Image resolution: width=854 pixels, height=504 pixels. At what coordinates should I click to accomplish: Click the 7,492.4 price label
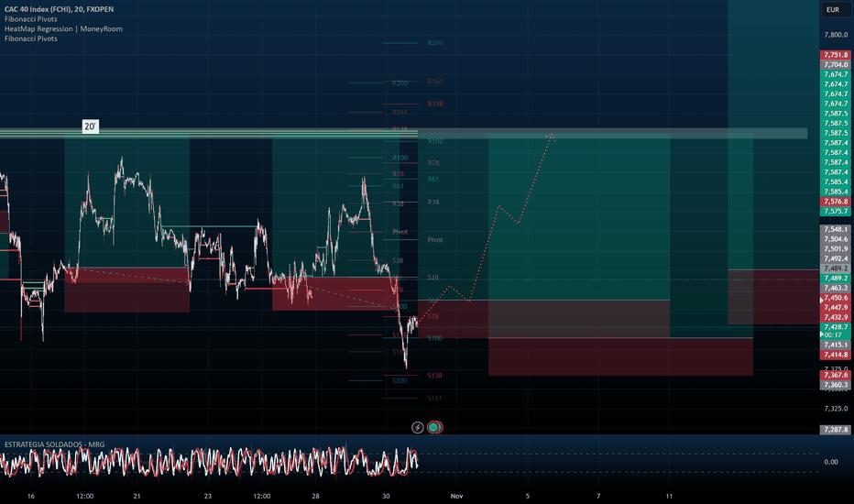coord(836,258)
